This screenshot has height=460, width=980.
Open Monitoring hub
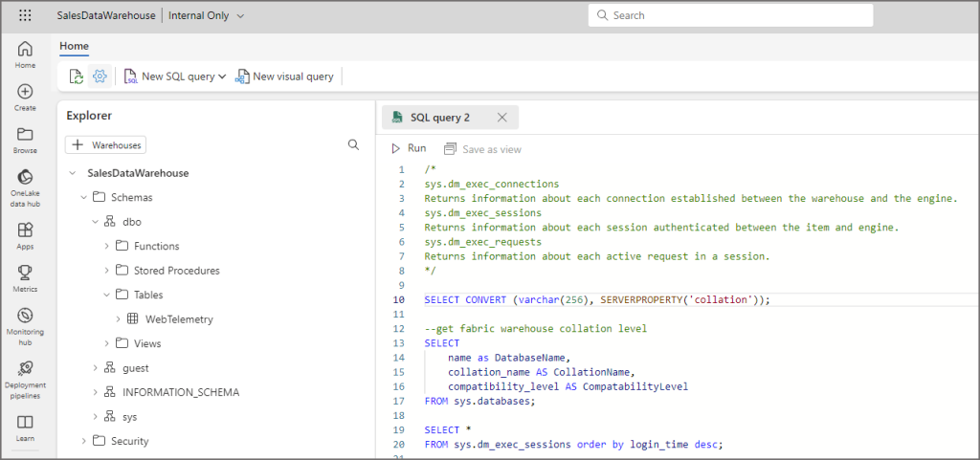(x=25, y=328)
